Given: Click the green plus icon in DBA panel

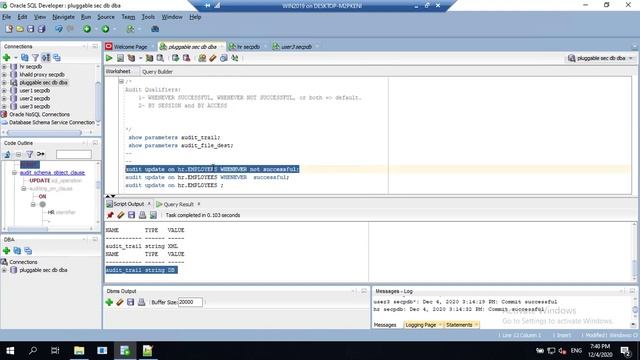Looking at the screenshot, I should point(7,251).
